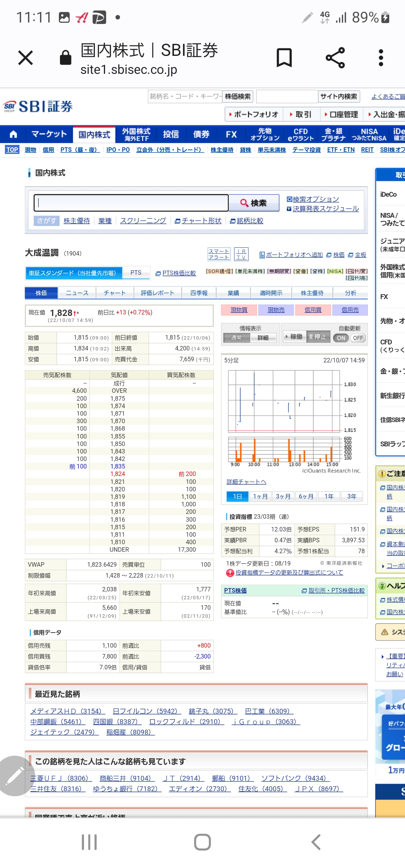This screenshot has height=868, width=405.
Task: Switch to ニュース tab
Action: click(77, 293)
